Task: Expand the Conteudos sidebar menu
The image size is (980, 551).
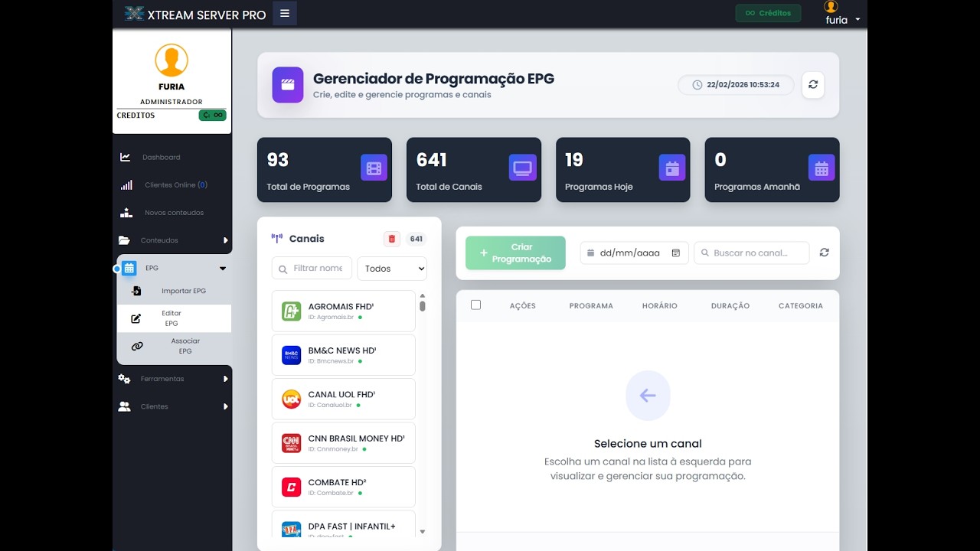Action: coord(172,240)
